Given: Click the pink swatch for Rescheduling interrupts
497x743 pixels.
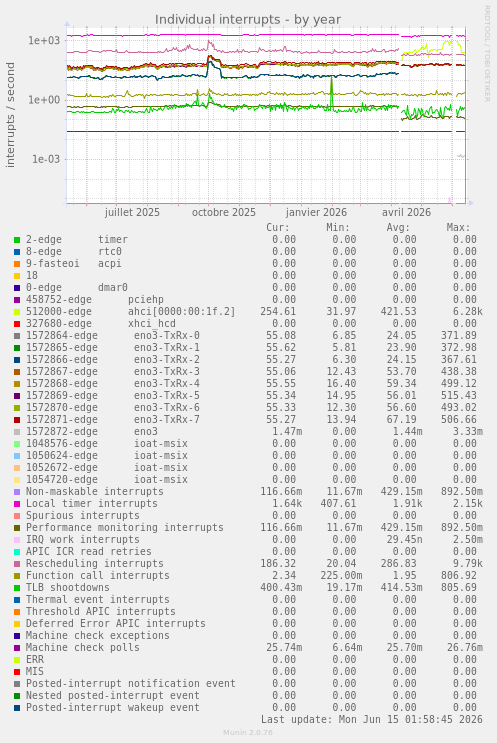Looking at the screenshot, I should point(17,564).
